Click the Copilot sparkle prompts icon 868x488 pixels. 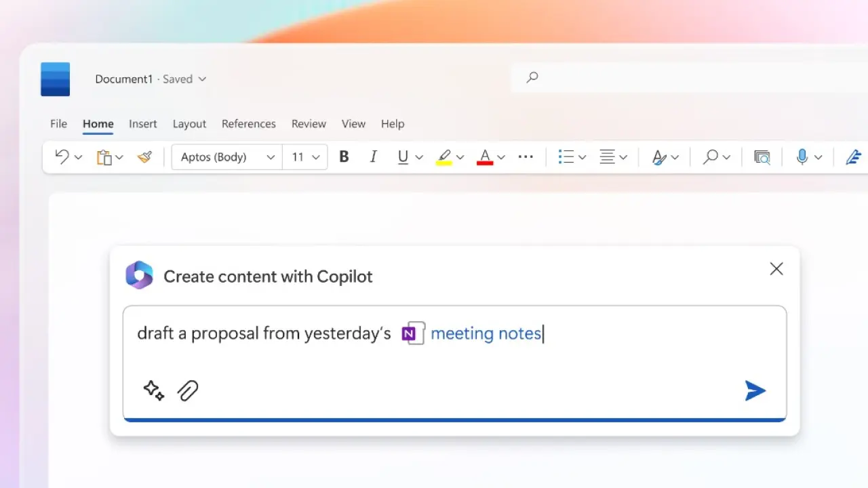click(x=154, y=390)
